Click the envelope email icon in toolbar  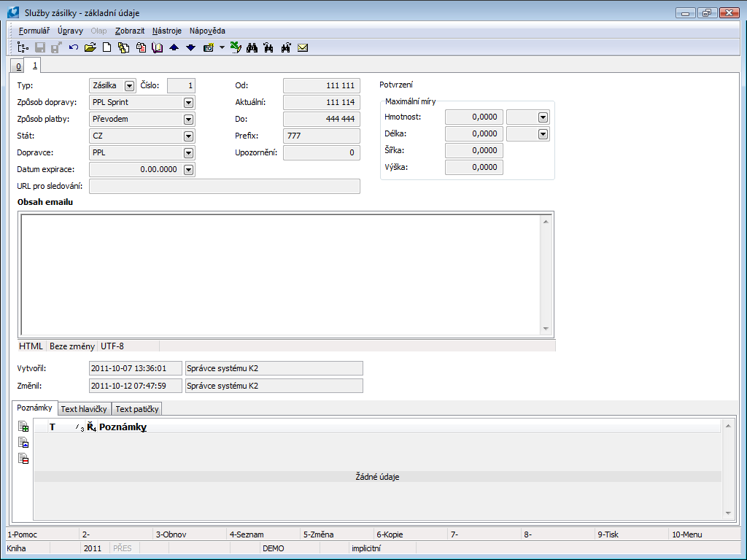[x=303, y=48]
